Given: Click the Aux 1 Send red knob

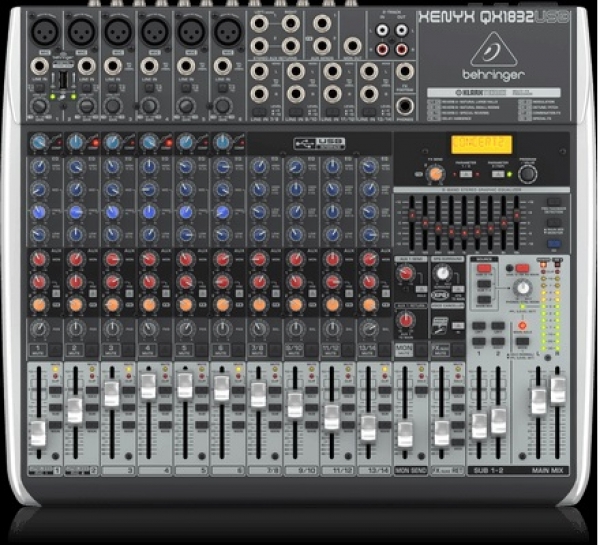Looking at the screenshot, I should click(x=405, y=273).
